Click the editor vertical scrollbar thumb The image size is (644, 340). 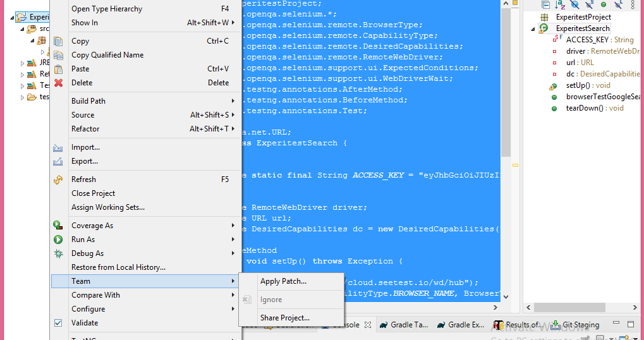point(506,82)
